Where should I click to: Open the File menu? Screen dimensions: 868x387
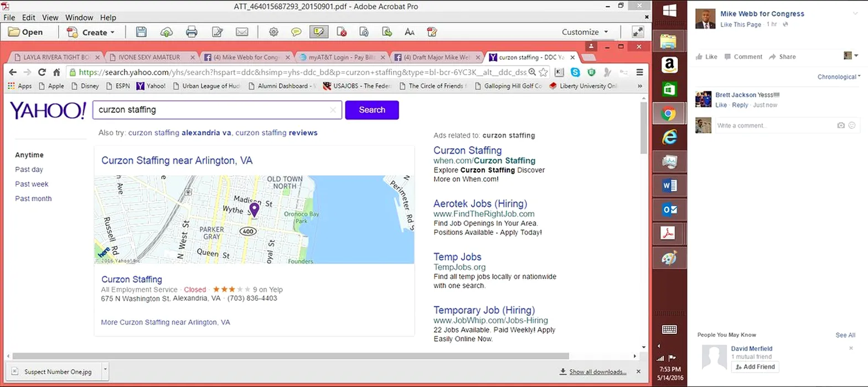(9, 18)
